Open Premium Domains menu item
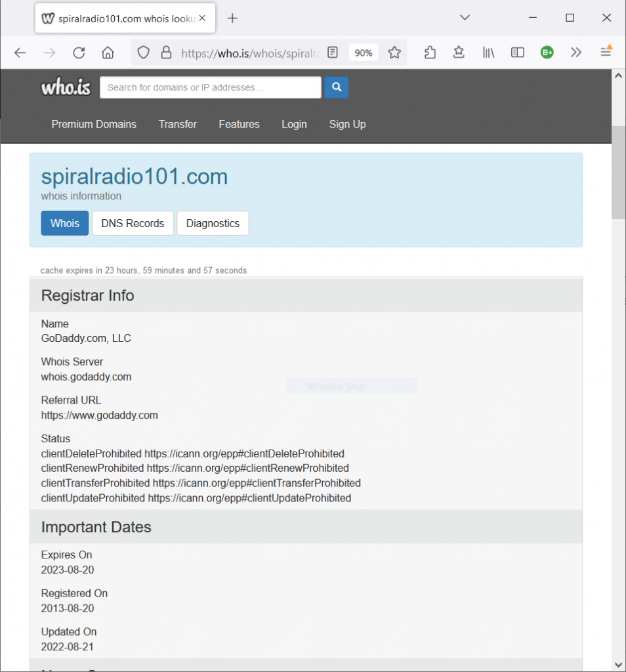 (94, 124)
